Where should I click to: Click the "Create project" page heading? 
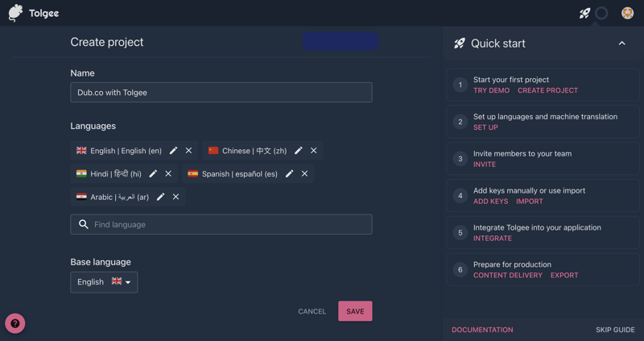(107, 42)
